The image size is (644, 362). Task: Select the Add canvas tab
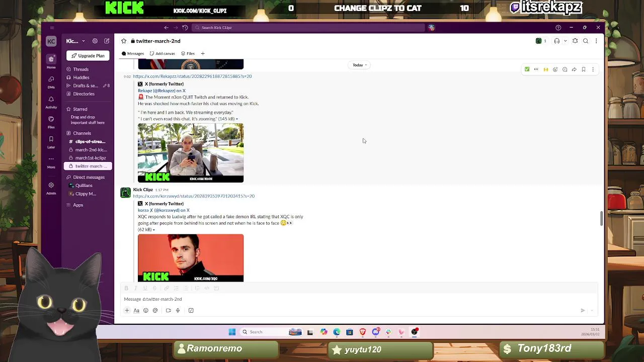pyautogui.click(x=163, y=53)
